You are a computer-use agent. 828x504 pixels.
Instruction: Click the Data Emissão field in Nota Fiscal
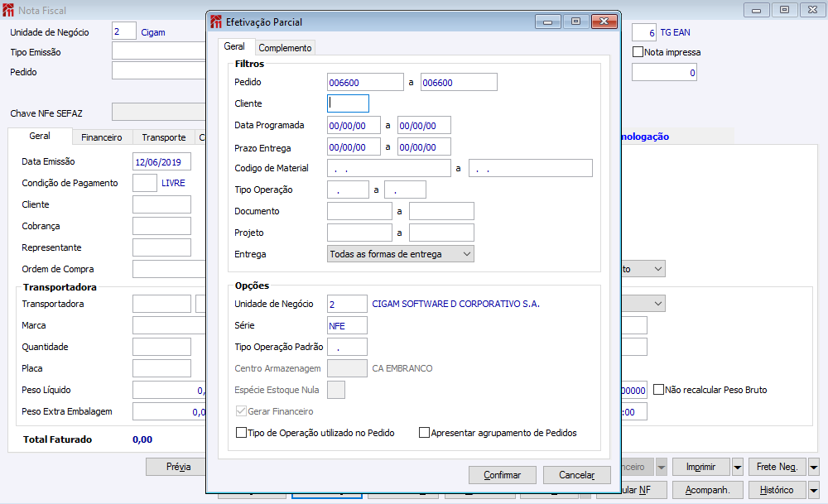[x=161, y=162]
